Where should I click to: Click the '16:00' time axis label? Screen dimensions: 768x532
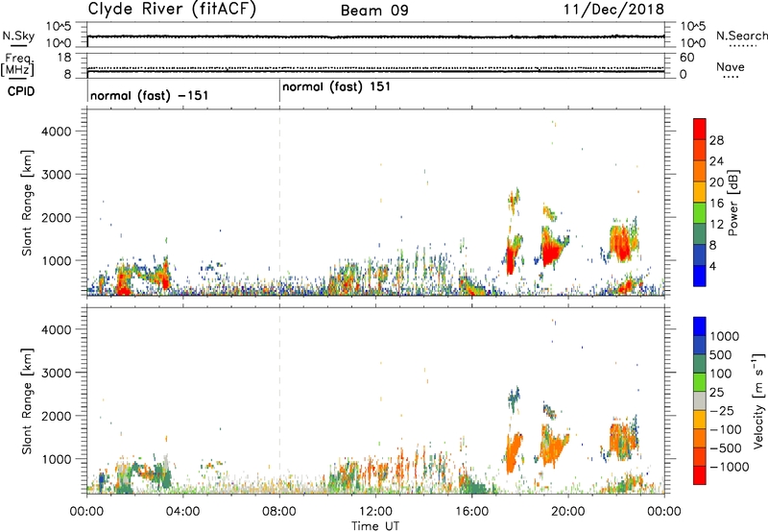pyautogui.click(x=472, y=512)
